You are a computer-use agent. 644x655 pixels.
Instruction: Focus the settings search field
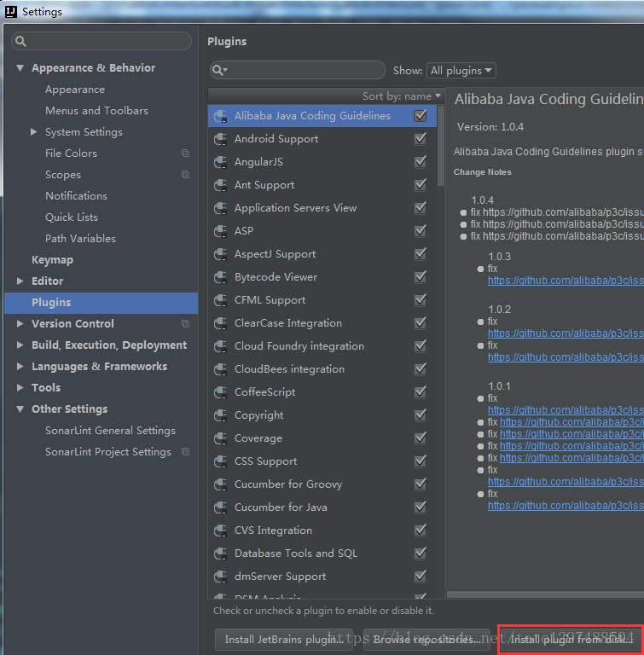[102, 41]
